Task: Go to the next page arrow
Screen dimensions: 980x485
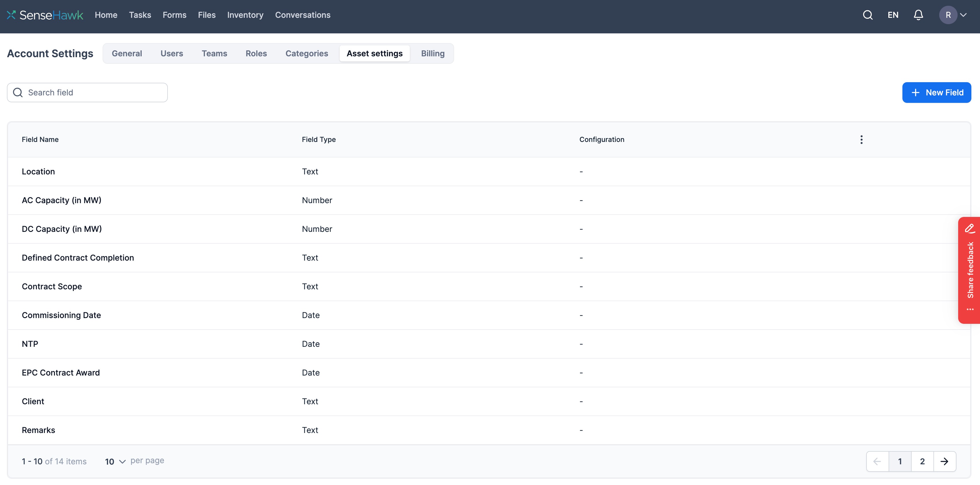Action: tap(944, 461)
